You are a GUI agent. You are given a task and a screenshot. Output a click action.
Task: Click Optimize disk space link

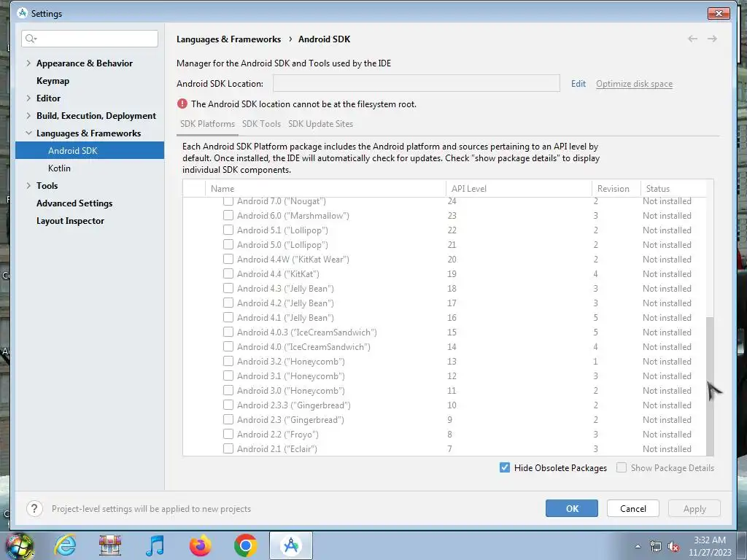pos(634,83)
